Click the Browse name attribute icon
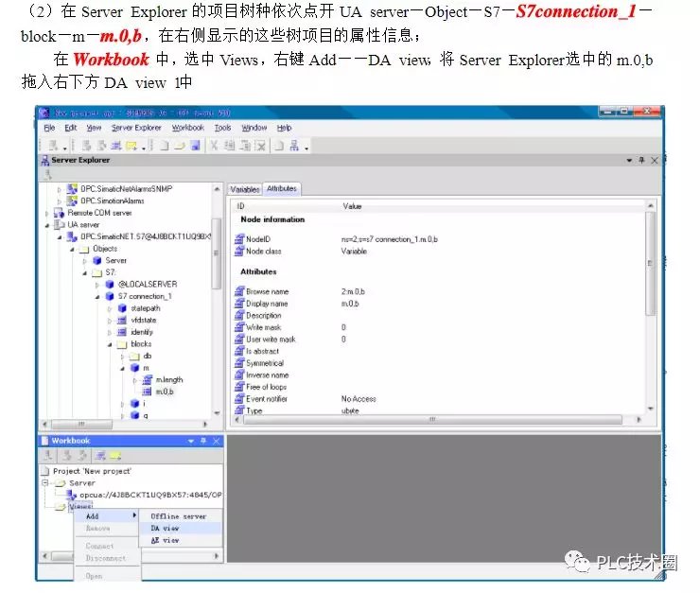This screenshot has height=593, width=700. [238, 292]
